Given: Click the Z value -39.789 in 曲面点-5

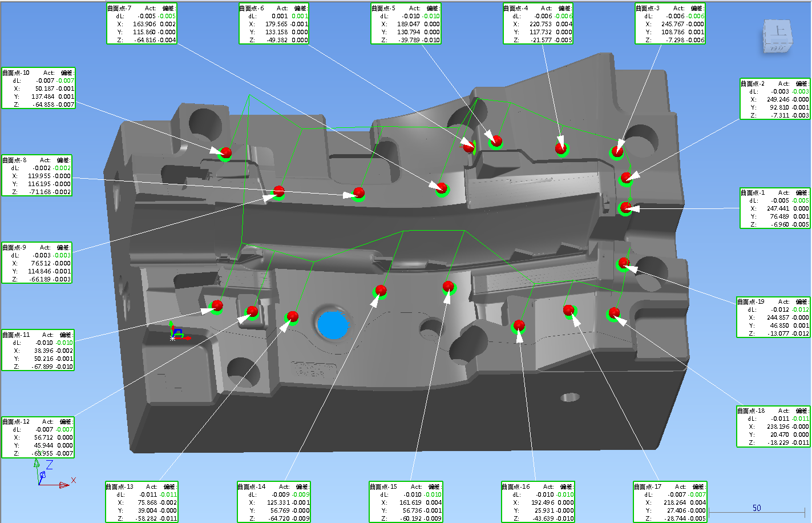Looking at the screenshot, I should tap(409, 40).
